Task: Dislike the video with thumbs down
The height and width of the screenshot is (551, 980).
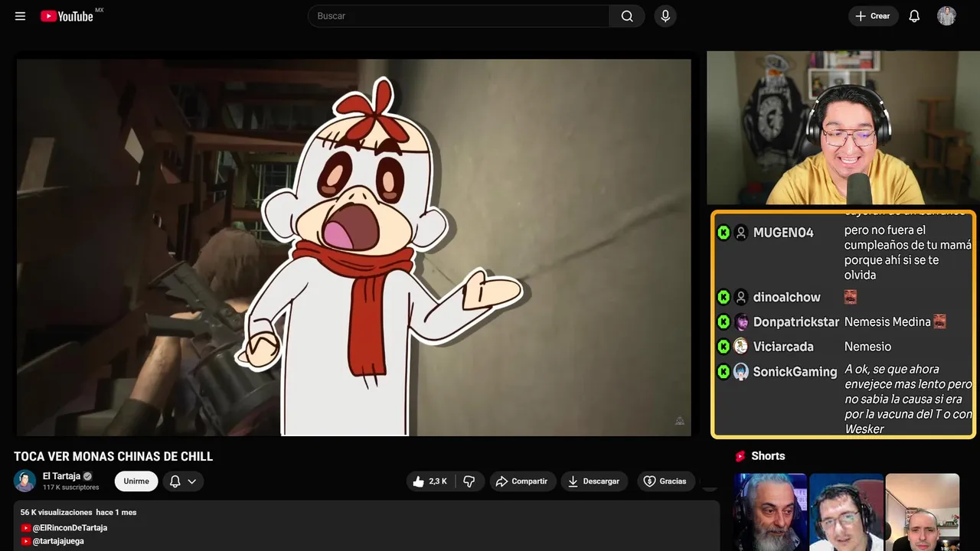Action: point(469,481)
